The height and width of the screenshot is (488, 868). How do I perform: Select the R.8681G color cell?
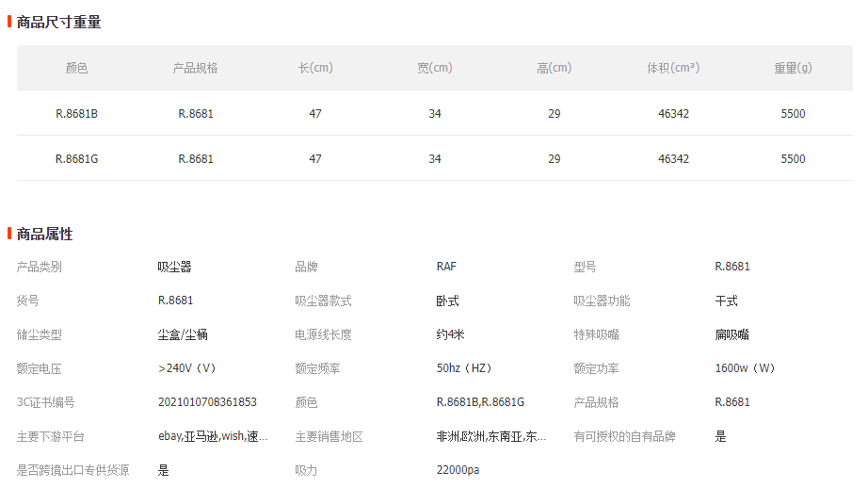[x=76, y=159]
